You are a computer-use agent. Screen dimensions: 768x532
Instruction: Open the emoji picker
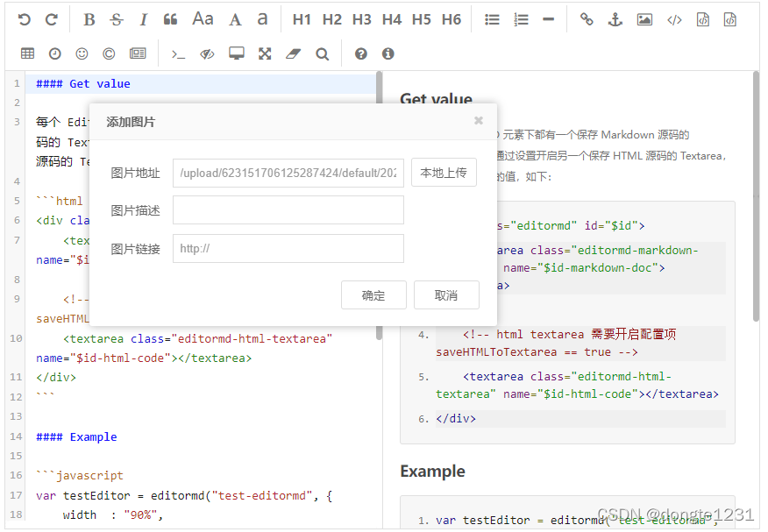pyautogui.click(x=82, y=53)
